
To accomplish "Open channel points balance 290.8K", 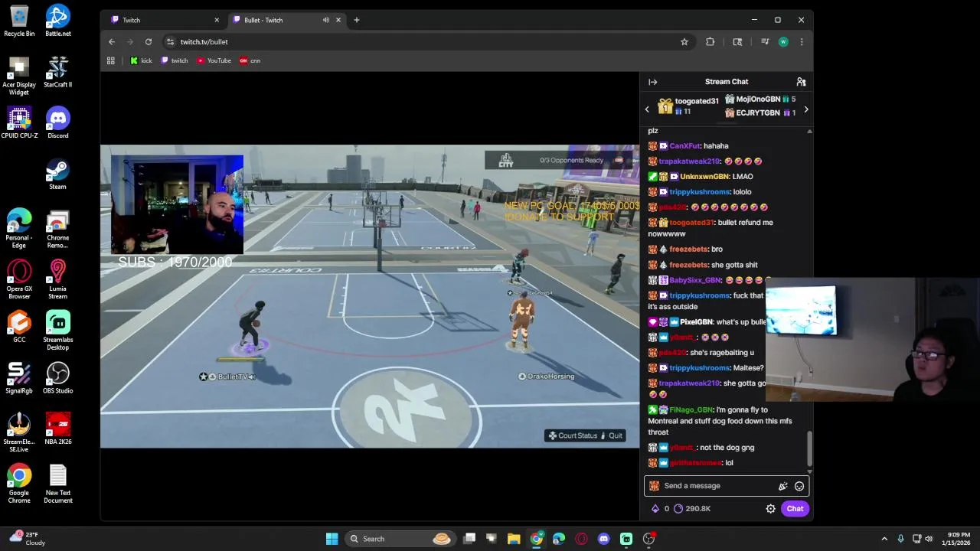I will coord(692,509).
